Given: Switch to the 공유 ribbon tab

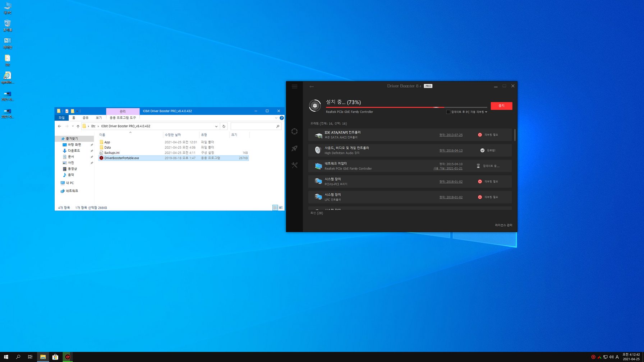Looking at the screenshot, I should pos(86,117).
